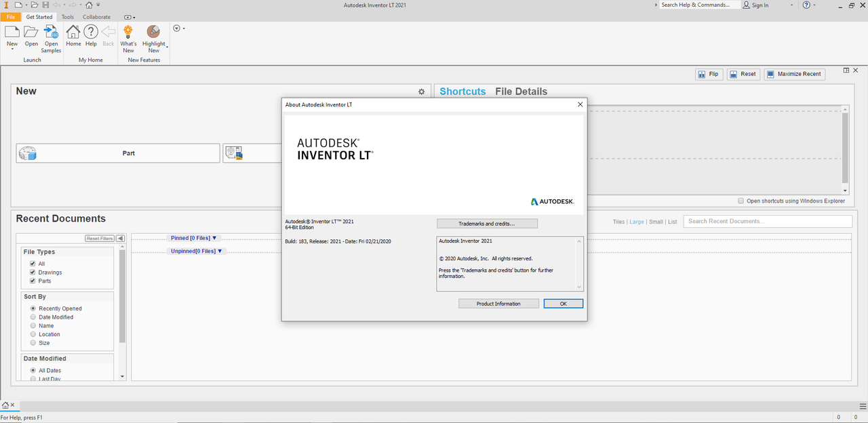Uncheck the Parts file type checkbox

point(33,281)
